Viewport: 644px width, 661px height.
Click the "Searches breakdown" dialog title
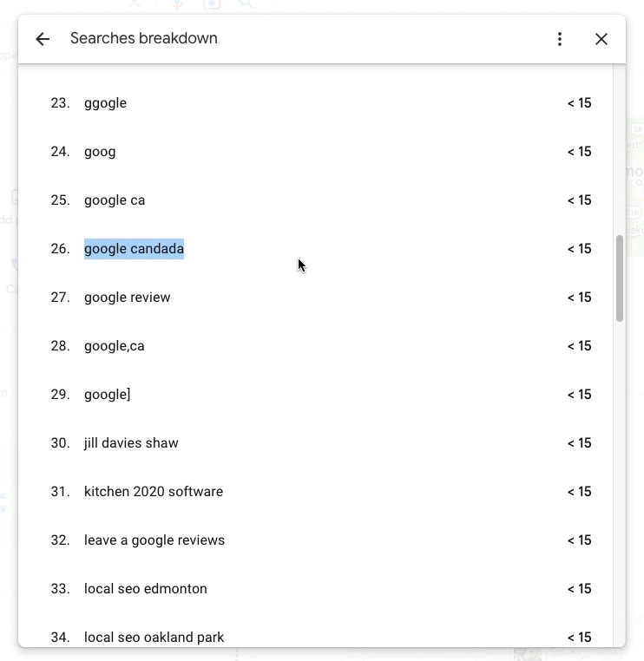pyautogui.click(x=144, y=39)
